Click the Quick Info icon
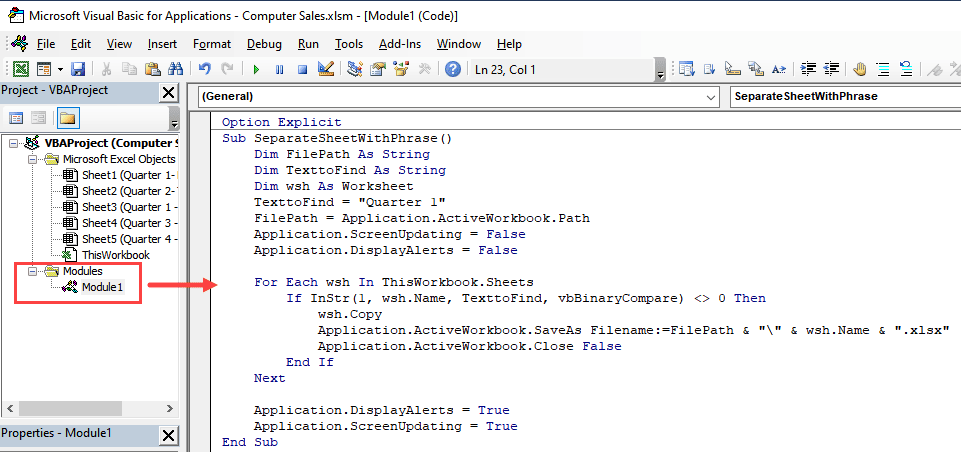The image size is (961, 452). pyautogui.click(x=732, y=69)
